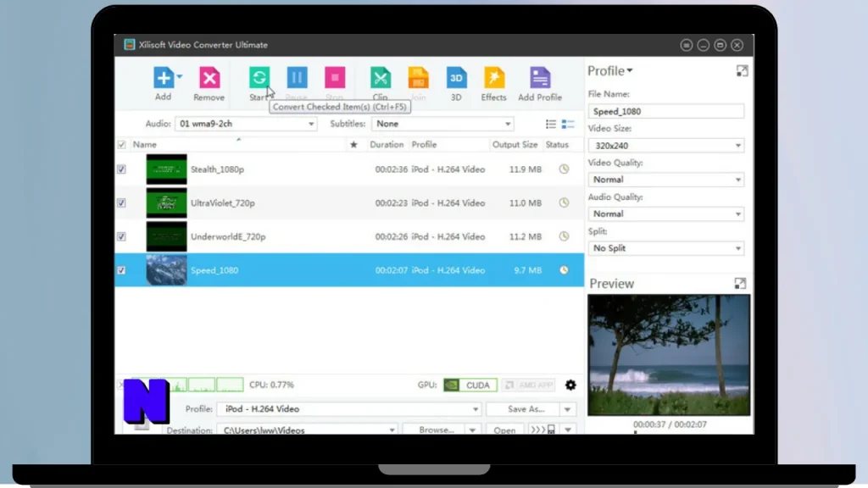Sort list by Output Size column
This screenshot has height=488, width=868.
(515, 145)
